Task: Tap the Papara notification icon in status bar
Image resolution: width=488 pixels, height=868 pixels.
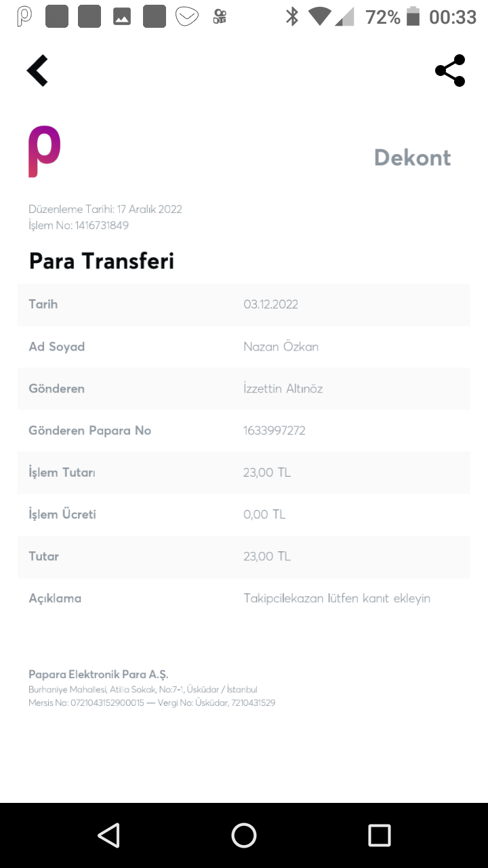Action: click(x=24, y=16)
